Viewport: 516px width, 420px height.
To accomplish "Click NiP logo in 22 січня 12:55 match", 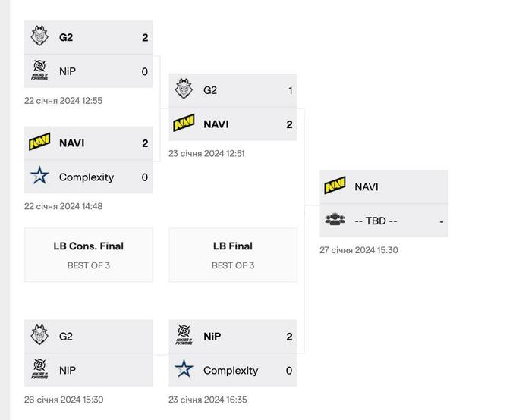I will (x=39, y=71).
